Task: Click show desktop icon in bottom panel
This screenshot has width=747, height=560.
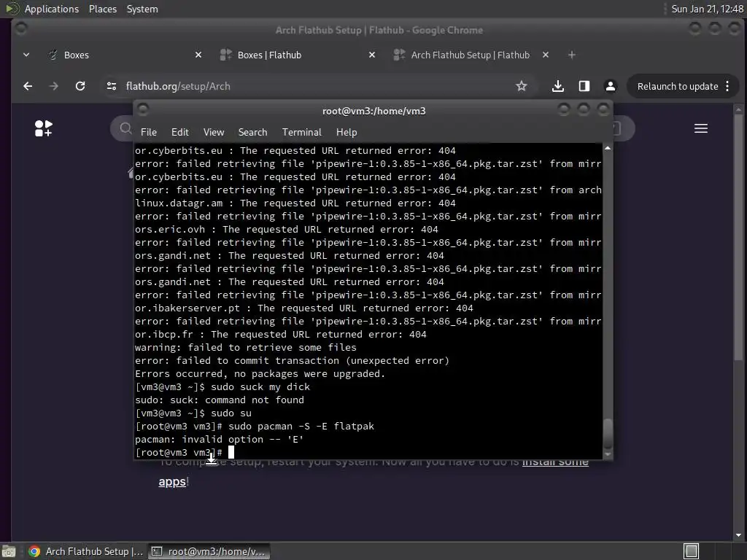Action: pos(9,551)
